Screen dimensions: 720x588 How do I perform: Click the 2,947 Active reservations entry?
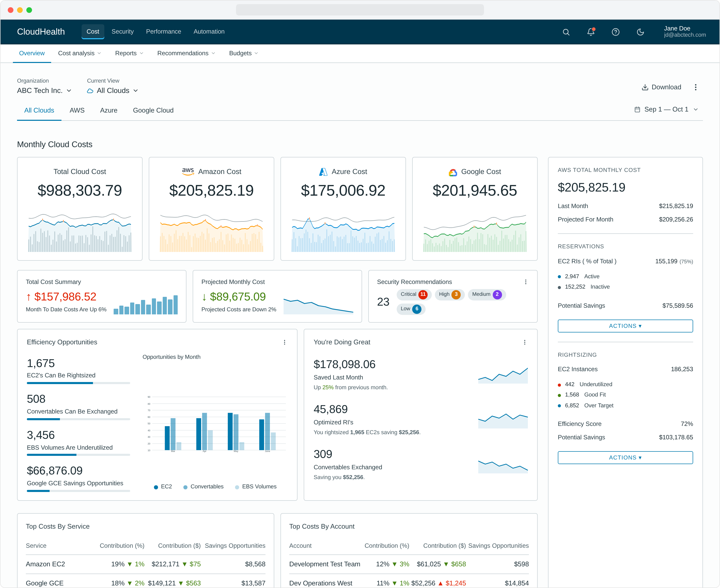[578, 277]
